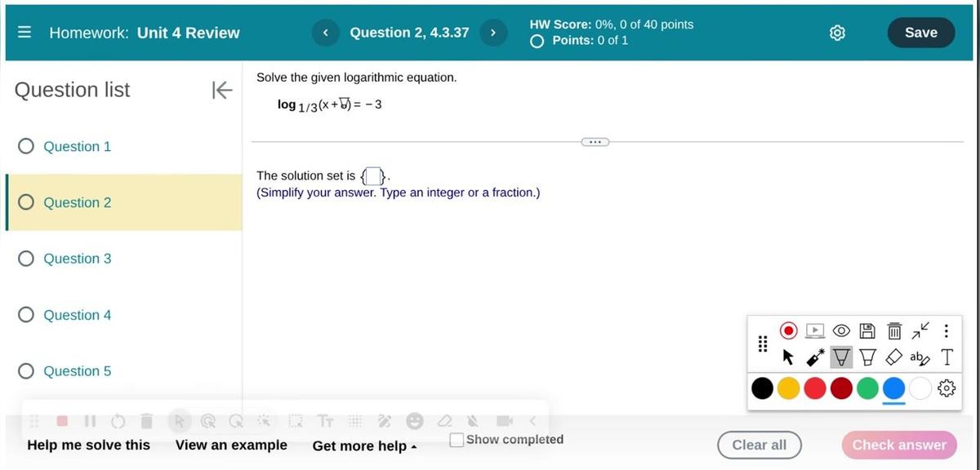Click the Help me solve this option

(87, 446)
